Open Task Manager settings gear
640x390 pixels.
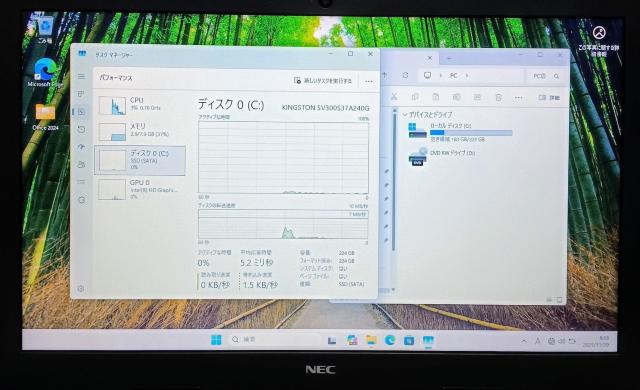tap(81, 288)
